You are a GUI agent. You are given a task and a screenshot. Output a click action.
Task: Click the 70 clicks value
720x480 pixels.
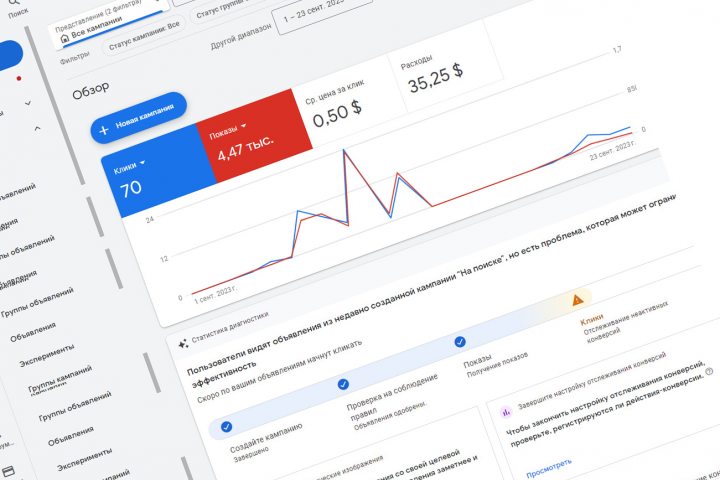(130, 188)
